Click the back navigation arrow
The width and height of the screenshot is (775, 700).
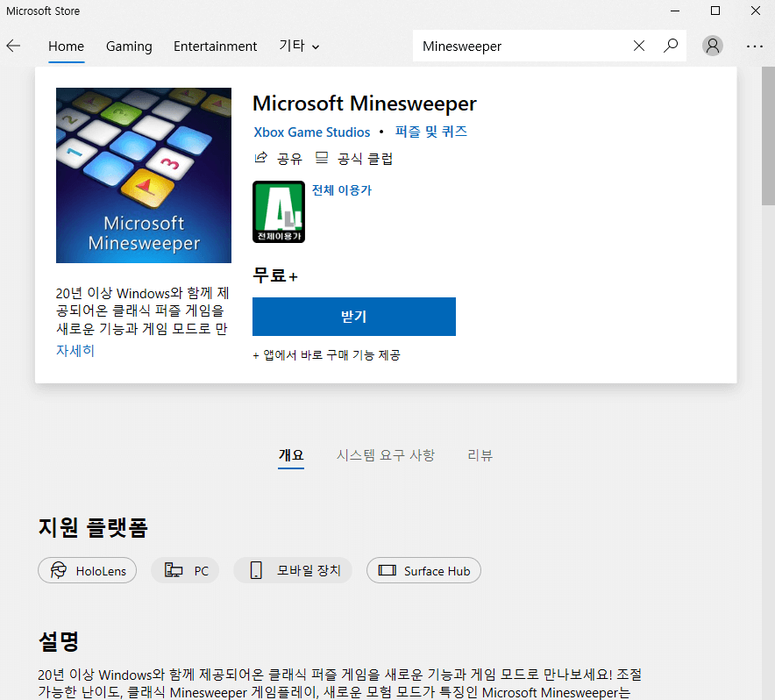tap(14, 46)
